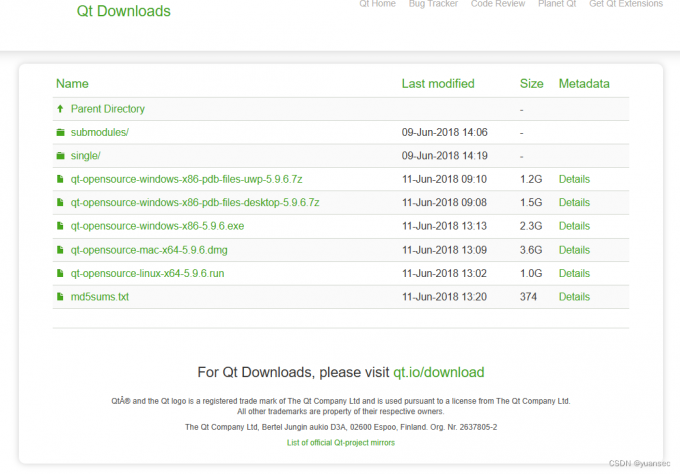680x474 pixels.
Task: Click the file icon beside the linux-x64 run file
Action: click(60, 273)
